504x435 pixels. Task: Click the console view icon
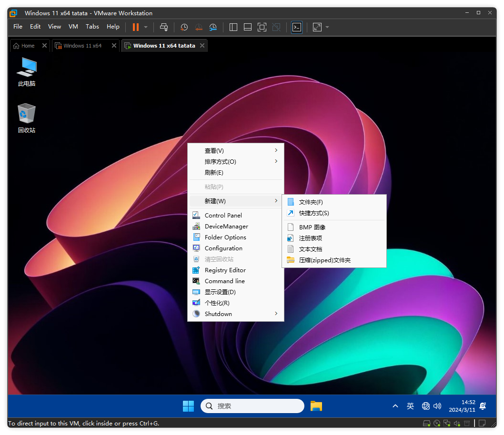(x=297, y=27)
